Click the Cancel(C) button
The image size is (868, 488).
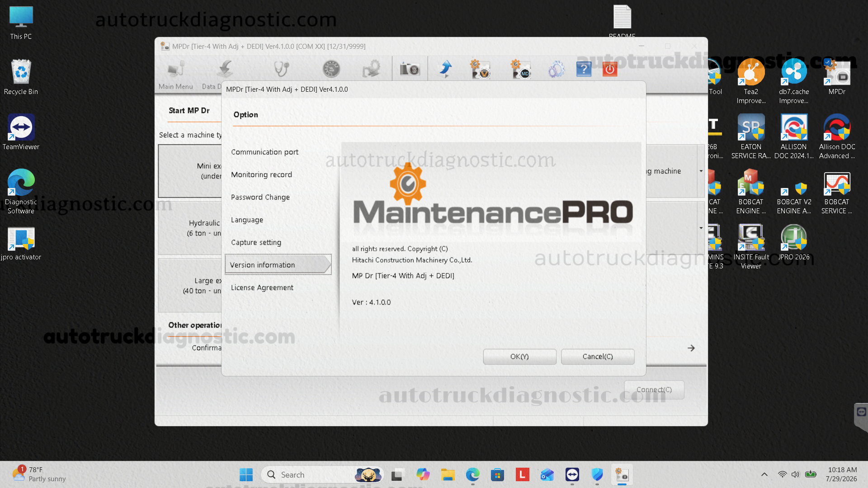[598, 357]
